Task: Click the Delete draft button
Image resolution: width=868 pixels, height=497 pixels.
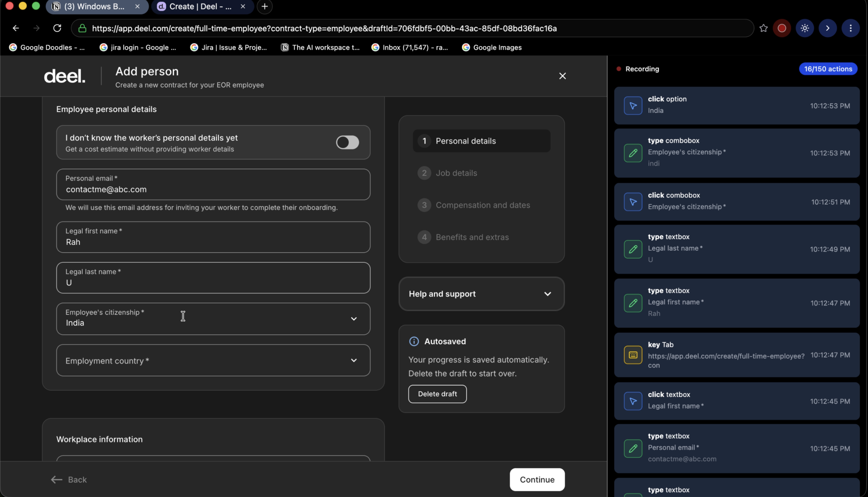Action: tap(437, 394)
